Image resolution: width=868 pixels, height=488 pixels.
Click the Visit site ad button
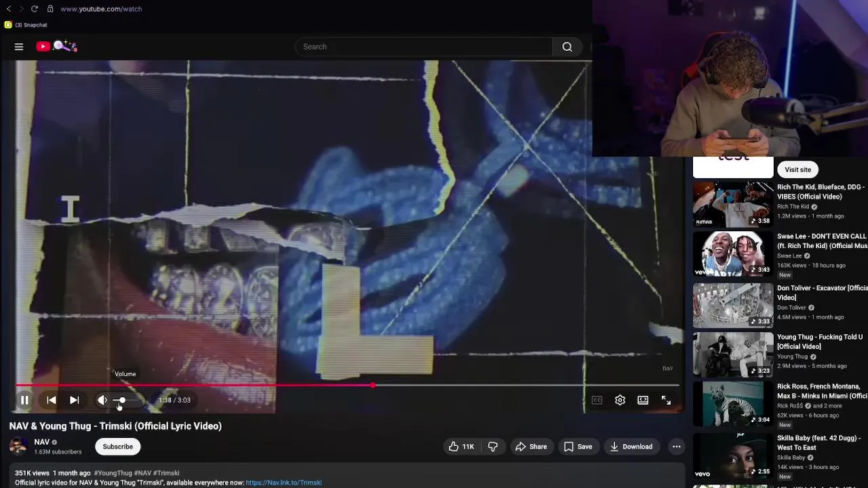[797, 169]
